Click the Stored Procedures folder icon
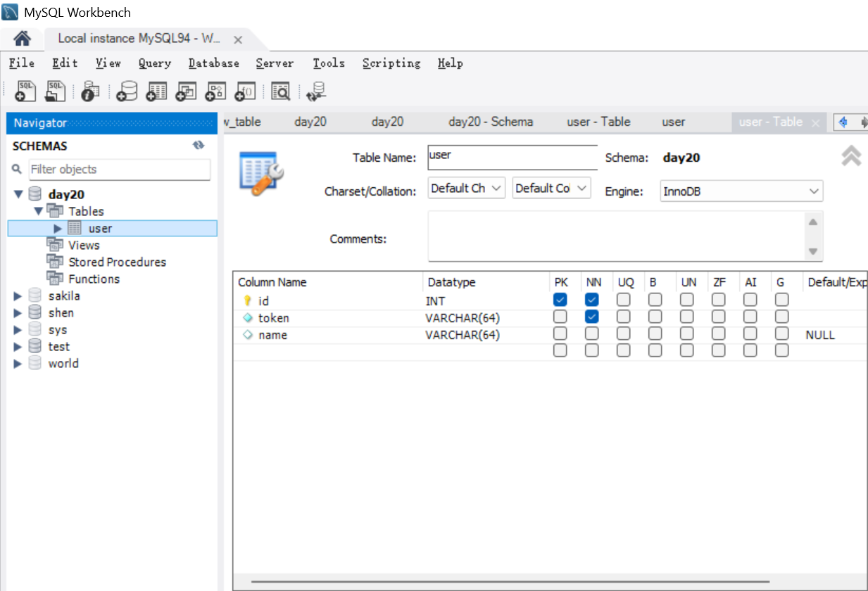This screenshot has width=868, height=591. click(x=55, y=261)
